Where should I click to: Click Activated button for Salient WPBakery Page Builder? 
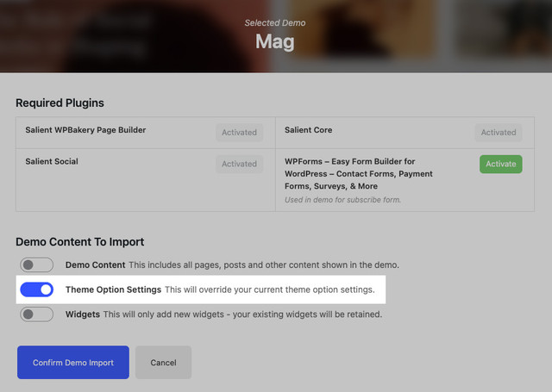click(x=240, y=133)
